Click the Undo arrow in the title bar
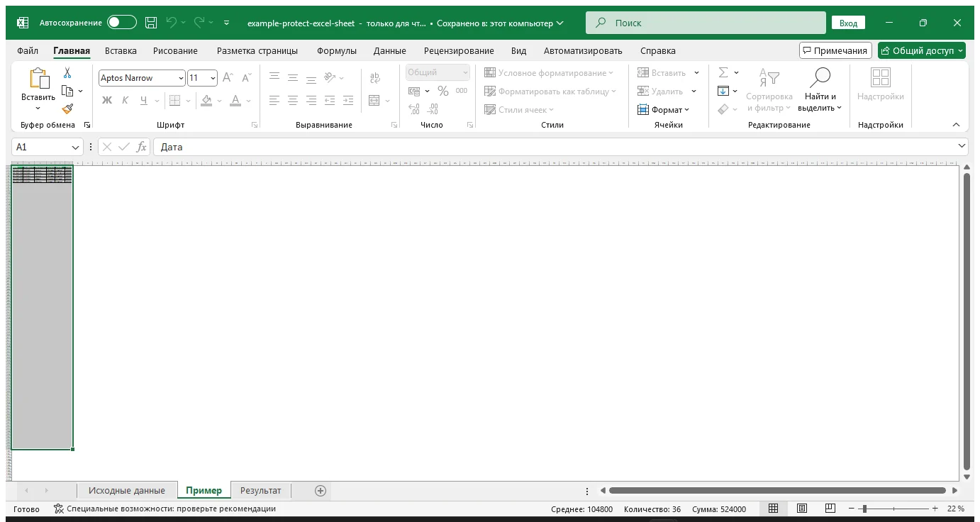The image size is (980, 522). (x=171, y=23)
